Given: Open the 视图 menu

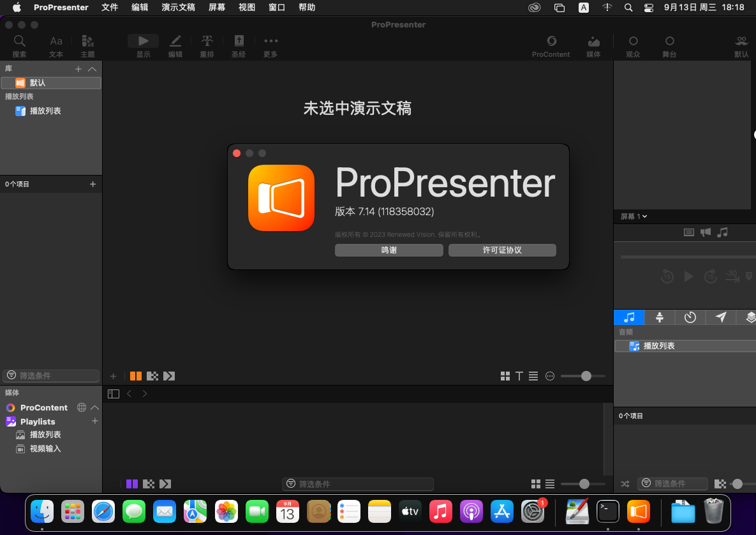Looking at the screenshot, I should coord(247,7).
